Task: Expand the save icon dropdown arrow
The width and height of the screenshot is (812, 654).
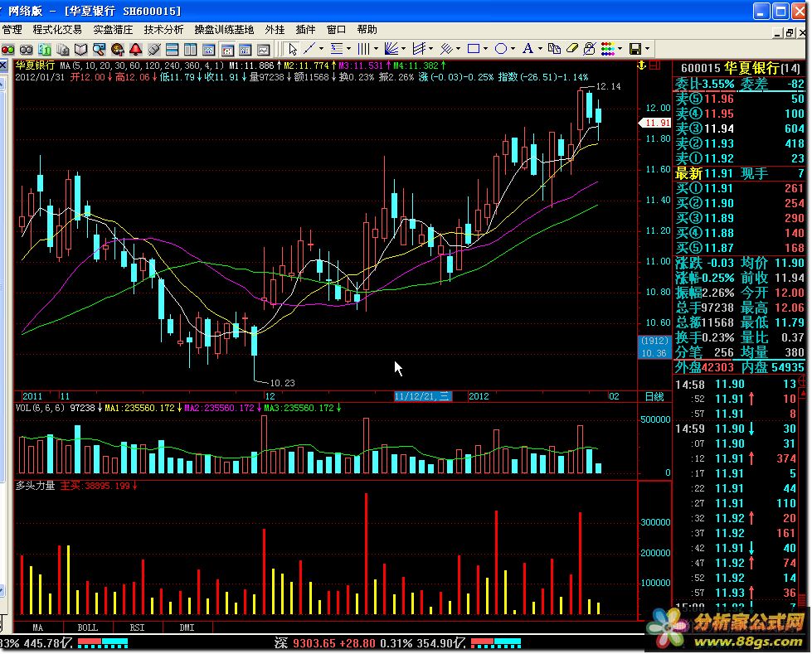Action: point(647,49)
